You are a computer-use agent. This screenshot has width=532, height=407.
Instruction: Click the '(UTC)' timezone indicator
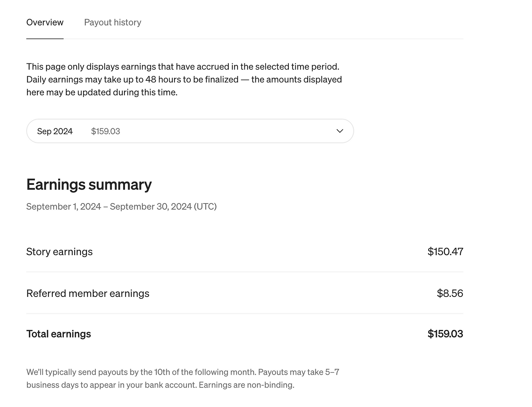click(205, 207)
